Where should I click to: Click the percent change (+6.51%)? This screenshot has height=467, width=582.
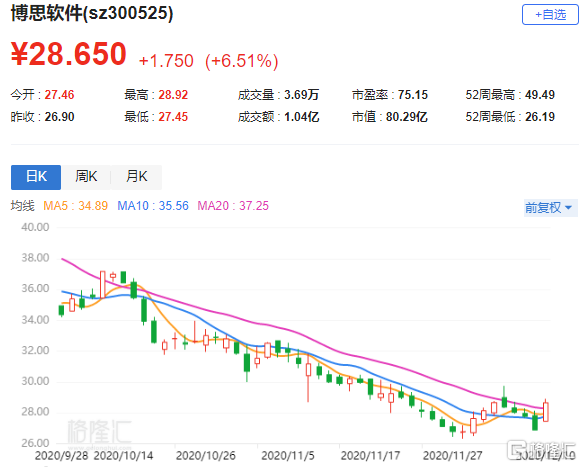[x=242, y=61]
